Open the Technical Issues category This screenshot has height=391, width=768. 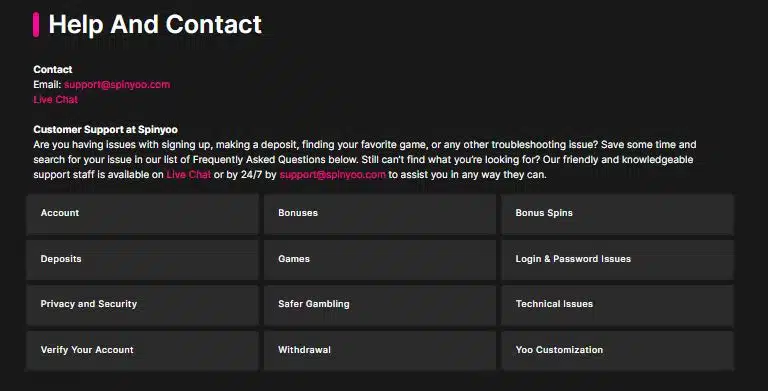click(x=617, y=305)
